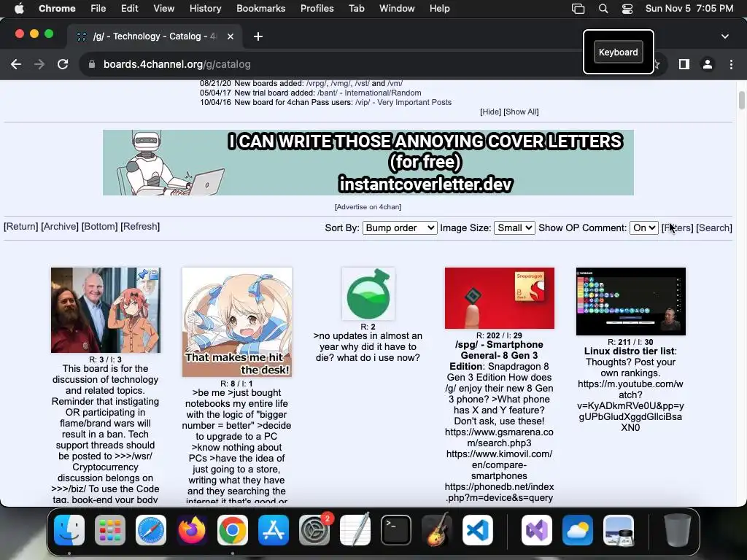Click the Keyboard overlay button

tap(619, 52)
